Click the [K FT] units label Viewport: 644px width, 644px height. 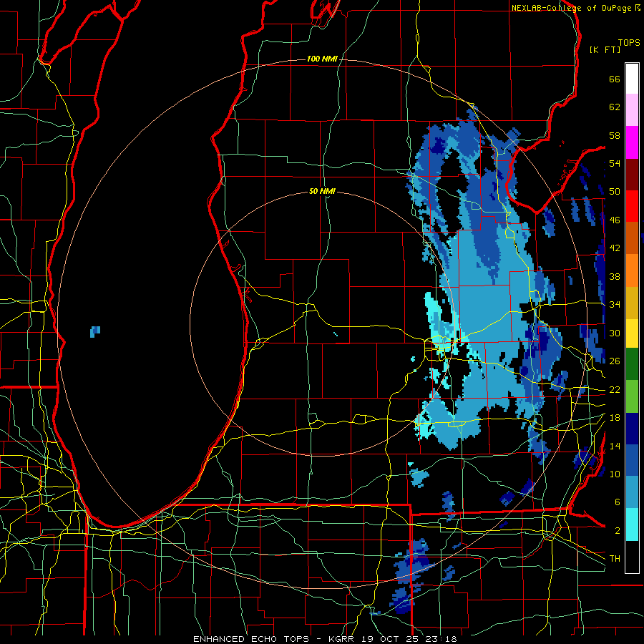point(605,50)
